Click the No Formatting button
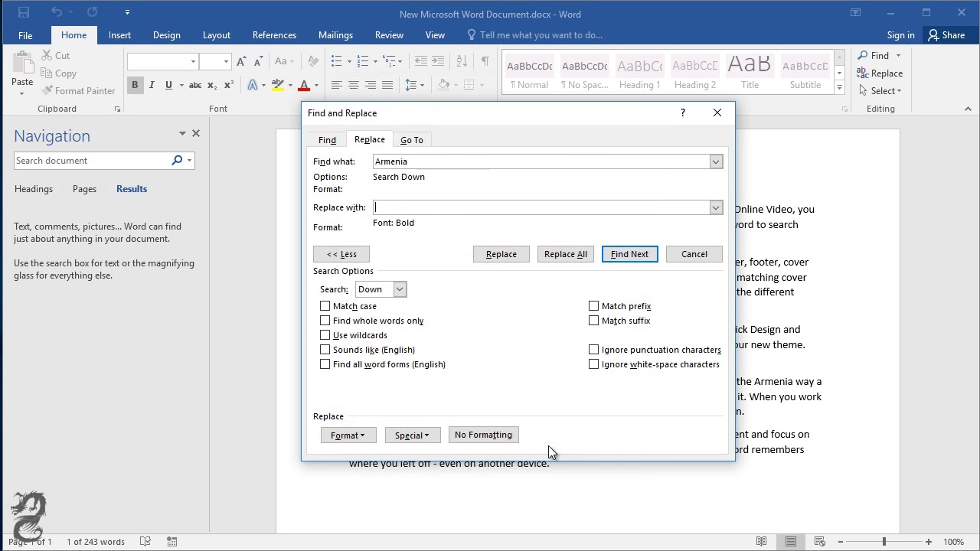The width and height of the screenshot is (980, 551). coord(483,435)
